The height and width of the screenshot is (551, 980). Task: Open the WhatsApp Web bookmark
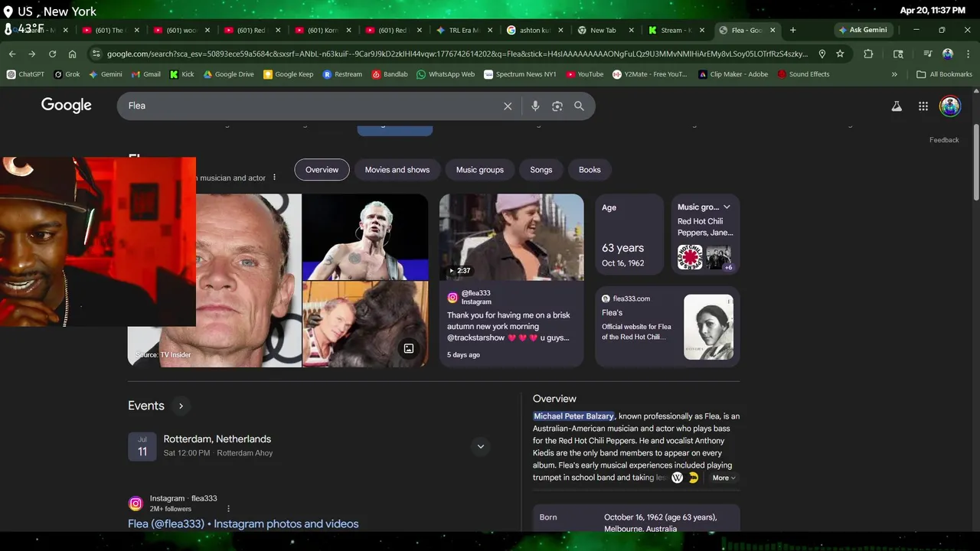pos(446,74)
